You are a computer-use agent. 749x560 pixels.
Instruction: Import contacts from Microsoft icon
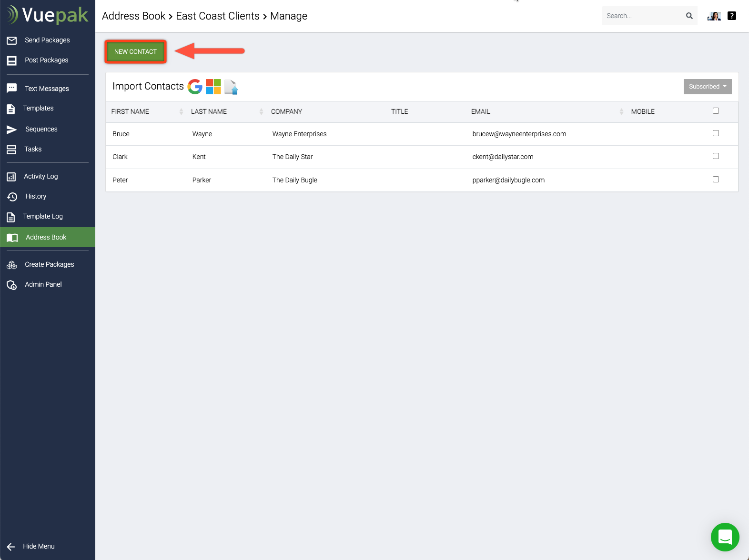pos(213,87)
